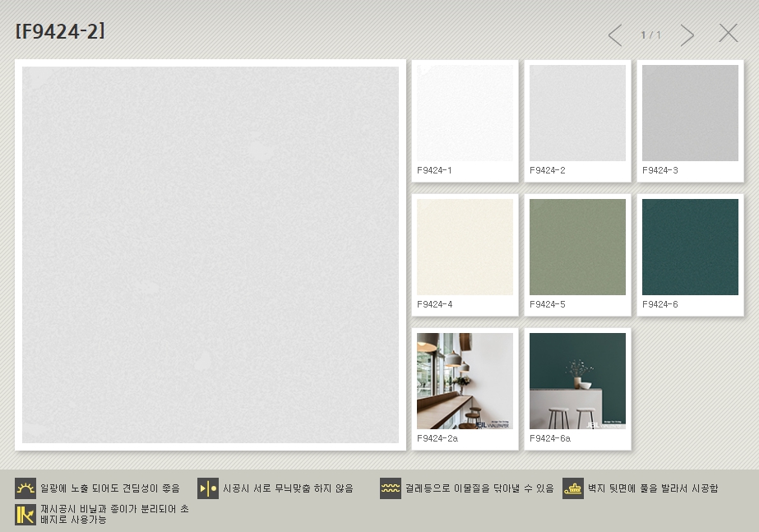Pick the F9424-4 cream swatch
The image size is (759, 532).
click(465, 247)
